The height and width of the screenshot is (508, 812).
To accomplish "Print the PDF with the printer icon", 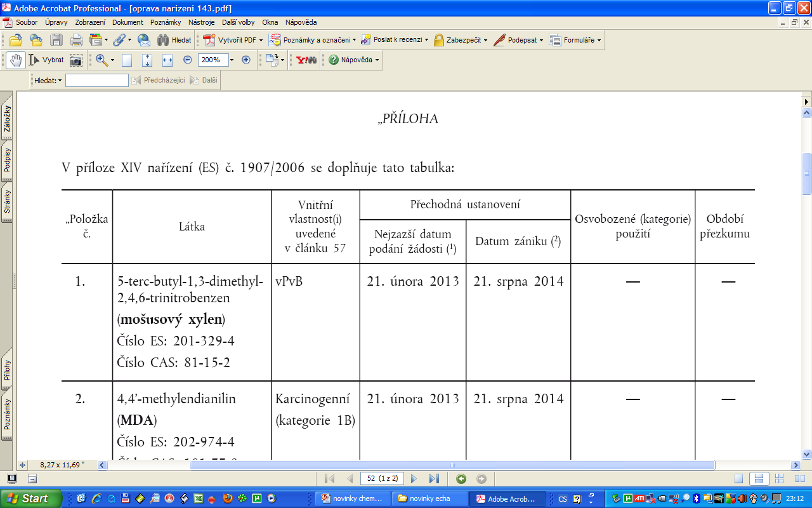I will point(77,40).
